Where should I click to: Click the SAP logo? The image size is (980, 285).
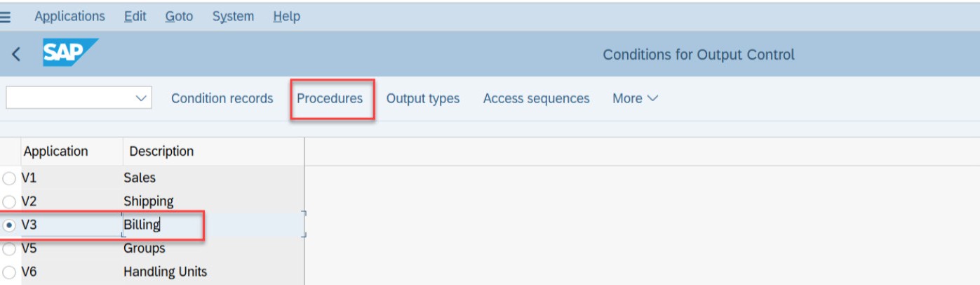pos(69,53)
